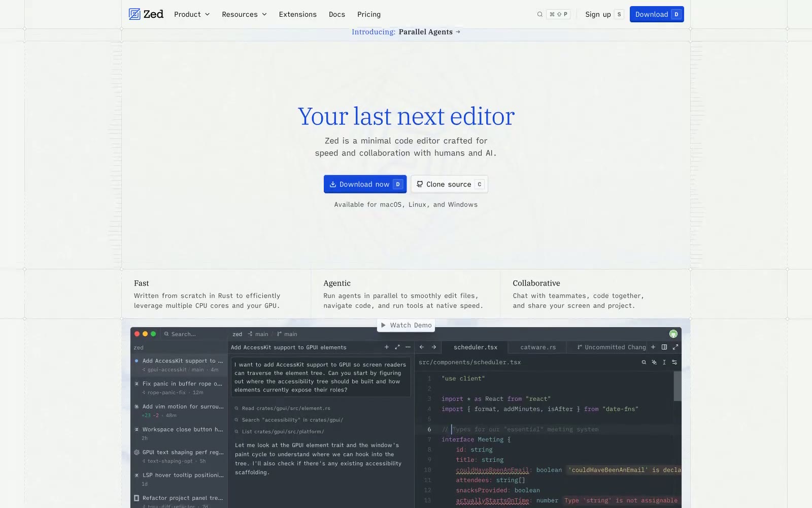
Task: Click the Sign up link
Action: (x=604, y=14)
